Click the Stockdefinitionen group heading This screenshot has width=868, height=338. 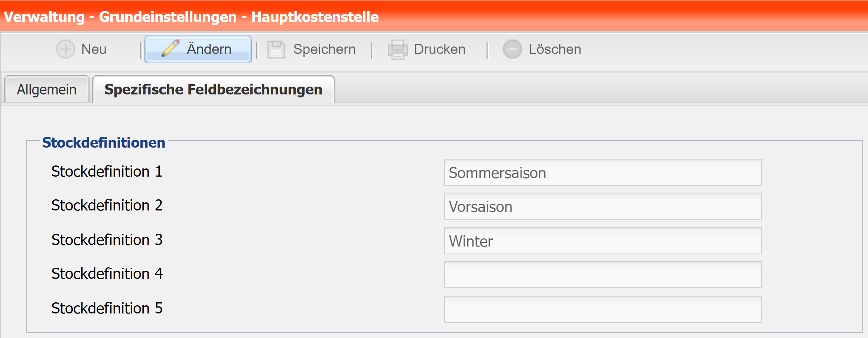click(x=104, y=142)
